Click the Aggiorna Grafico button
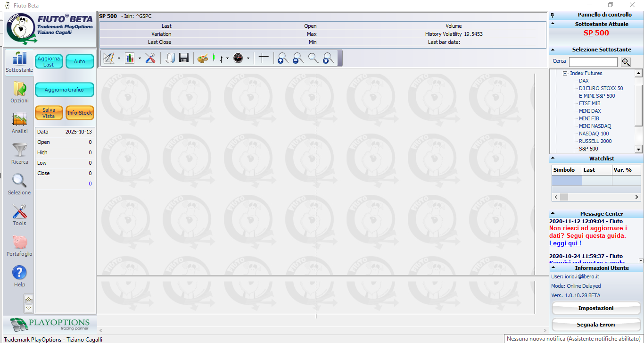 point(64,90)
